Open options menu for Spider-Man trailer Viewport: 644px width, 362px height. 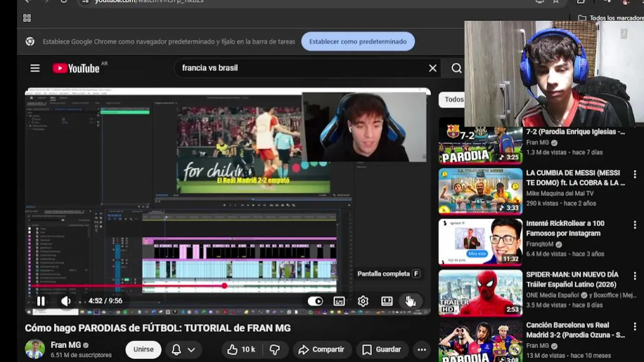635,276
